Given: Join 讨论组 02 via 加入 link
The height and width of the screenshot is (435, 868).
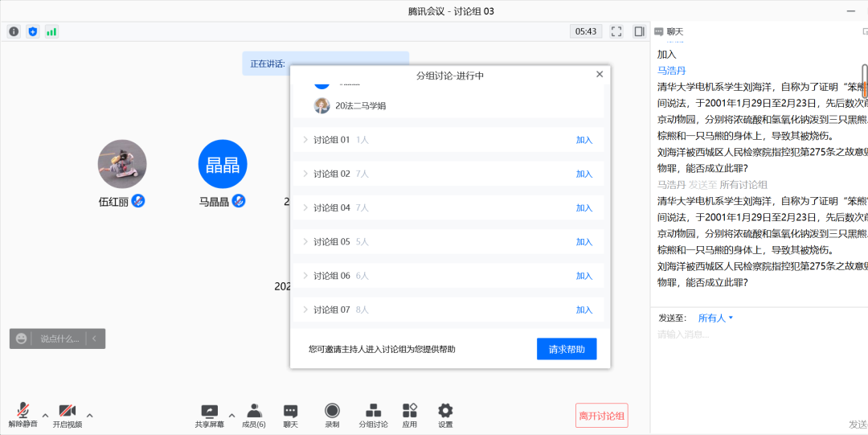Looking at the screenshot, I should [x=583, y=174].
